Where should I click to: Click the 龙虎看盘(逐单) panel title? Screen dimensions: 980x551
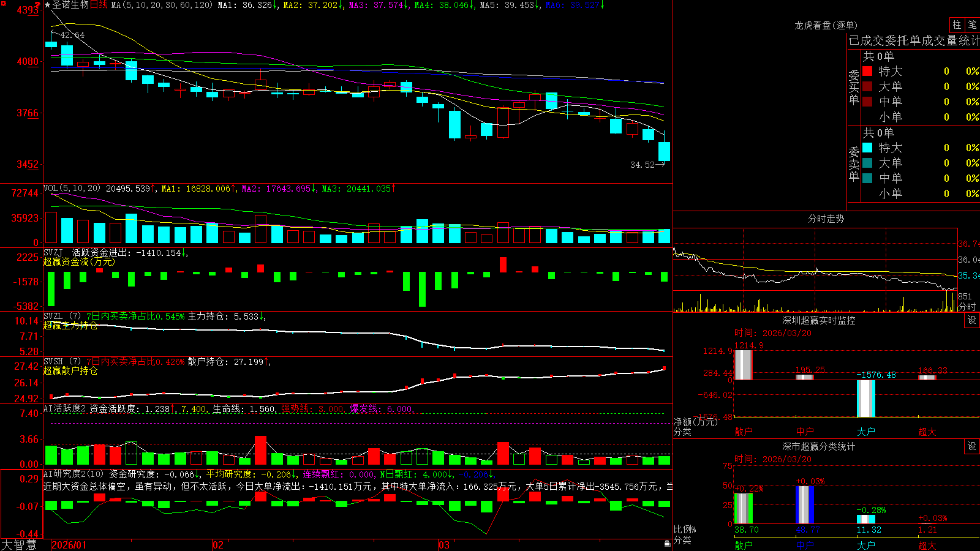[x=826, y=25]
